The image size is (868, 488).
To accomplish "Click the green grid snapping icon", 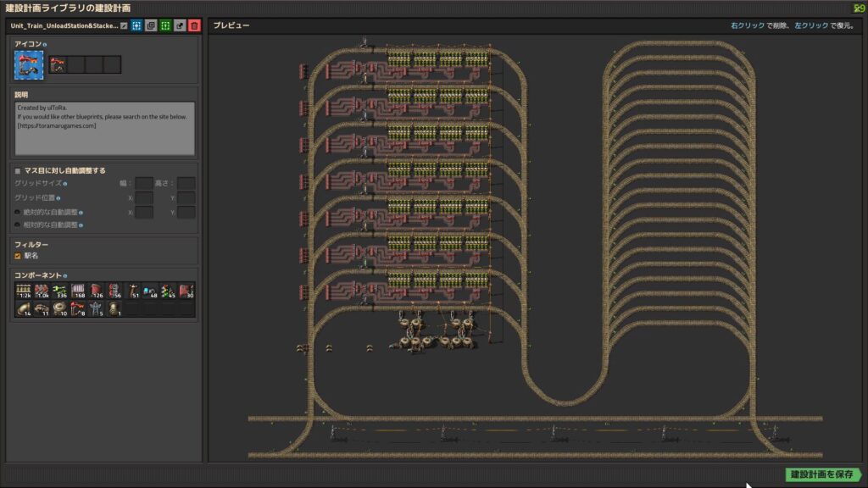I will tap(165, 26).
